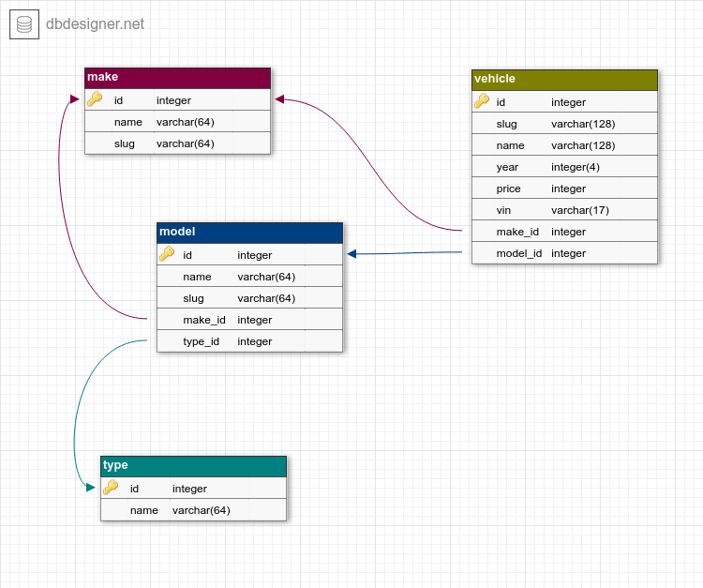Select the name row in make table
Viewport: 703px width, 588px height.
pos(177,122)
